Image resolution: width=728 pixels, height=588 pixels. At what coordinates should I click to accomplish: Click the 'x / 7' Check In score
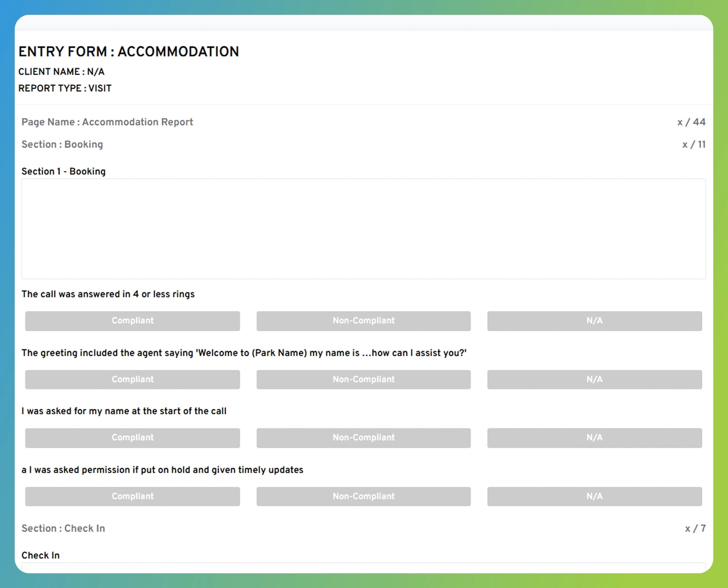(695, 528)
